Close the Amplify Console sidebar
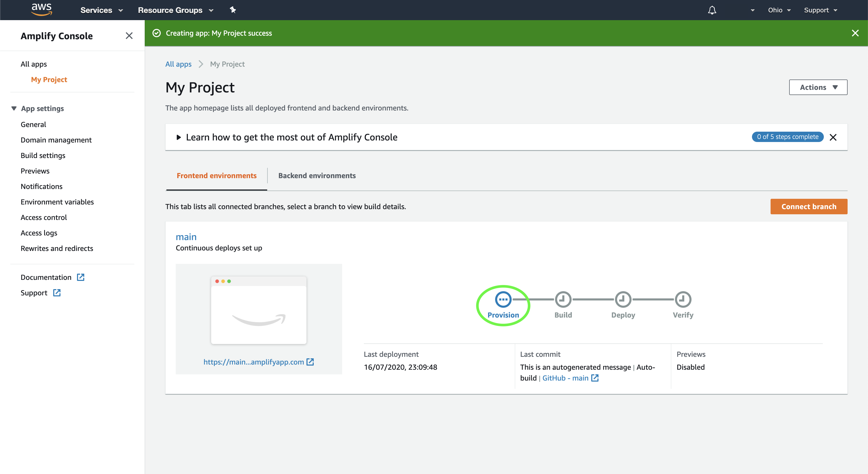Viewport: 868px width, 474px height. [x=129, y=36]
